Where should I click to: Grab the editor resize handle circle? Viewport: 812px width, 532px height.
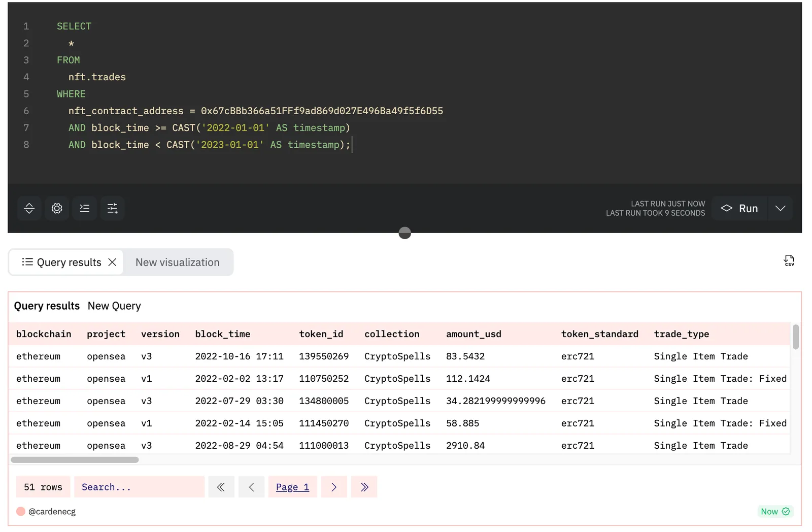click(x=404, y=233)
